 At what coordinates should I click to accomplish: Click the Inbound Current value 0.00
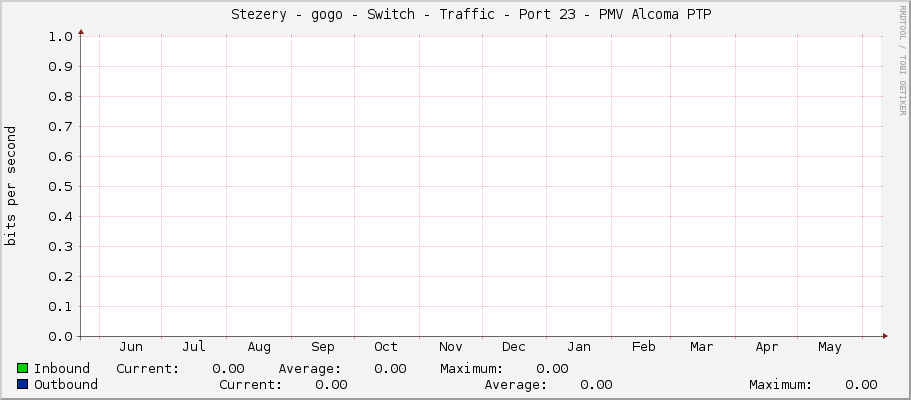(228, 369)
